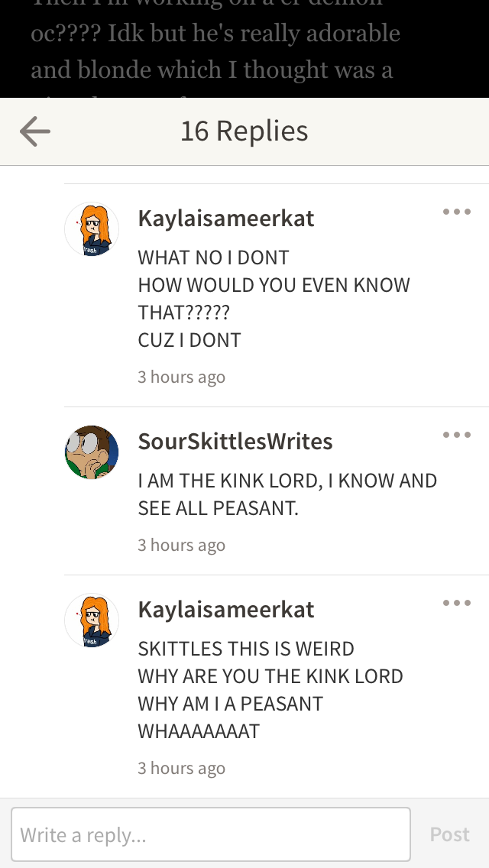Open more options for the "SKITTLES THIS IS WEIRD" reply
Image resolution: width=489 pixels, height=868 pixels.
456,603
